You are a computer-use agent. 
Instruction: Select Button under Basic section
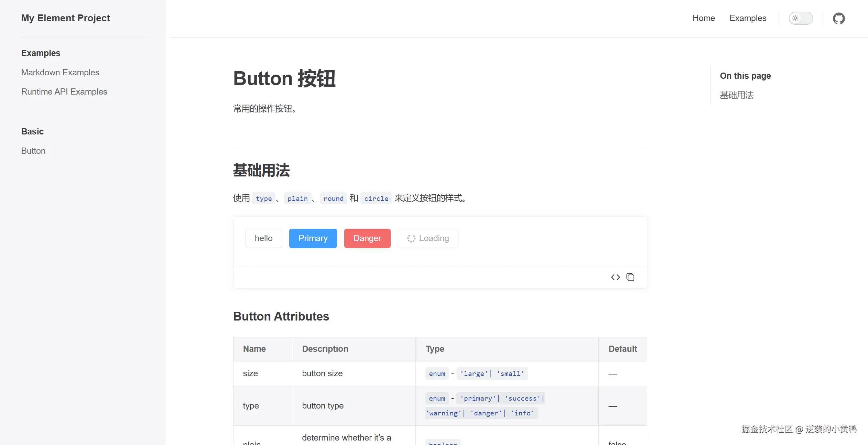[x=33, y=151]
